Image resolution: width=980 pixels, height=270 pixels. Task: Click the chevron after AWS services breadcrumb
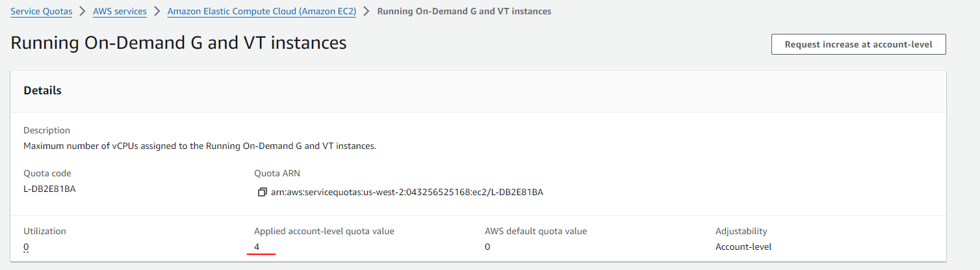point(157,11)
